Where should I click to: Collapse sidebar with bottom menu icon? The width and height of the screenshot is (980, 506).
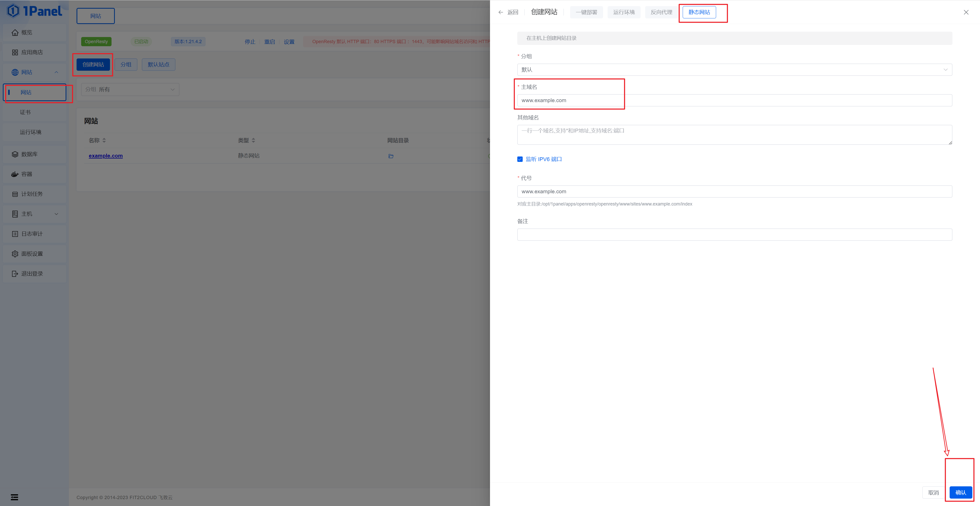coord(15,497)
